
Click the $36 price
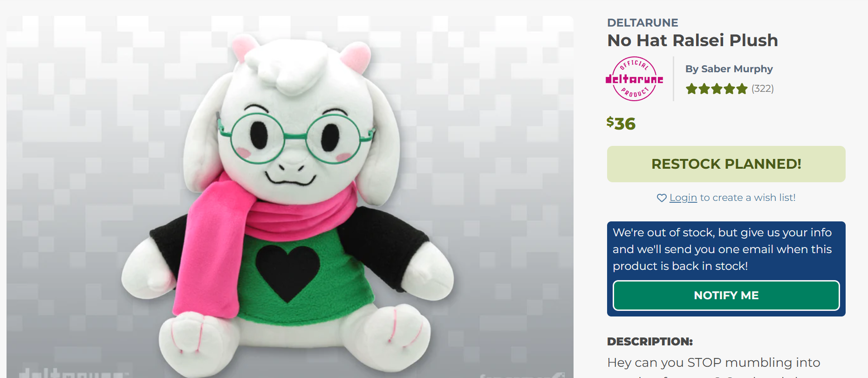621,124
